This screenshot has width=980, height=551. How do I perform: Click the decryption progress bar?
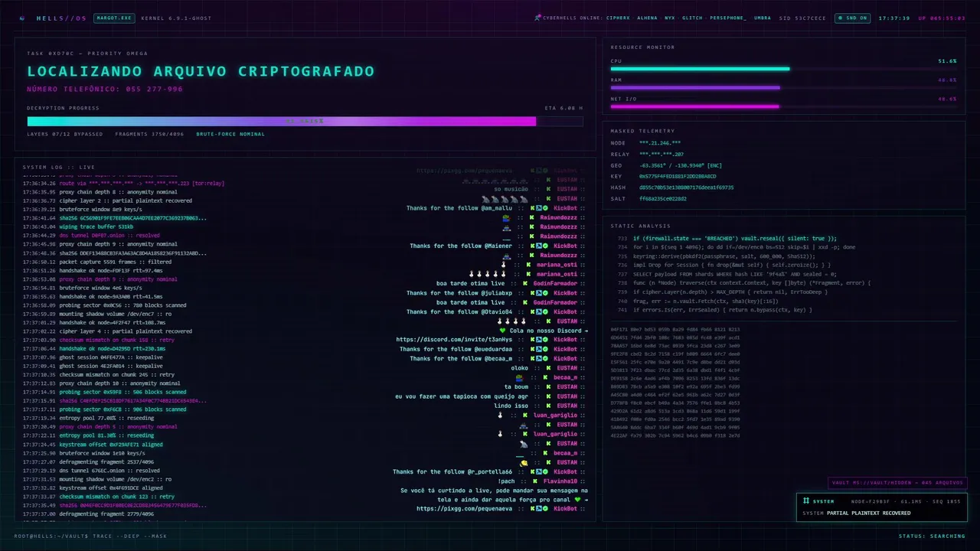[305, 121]
